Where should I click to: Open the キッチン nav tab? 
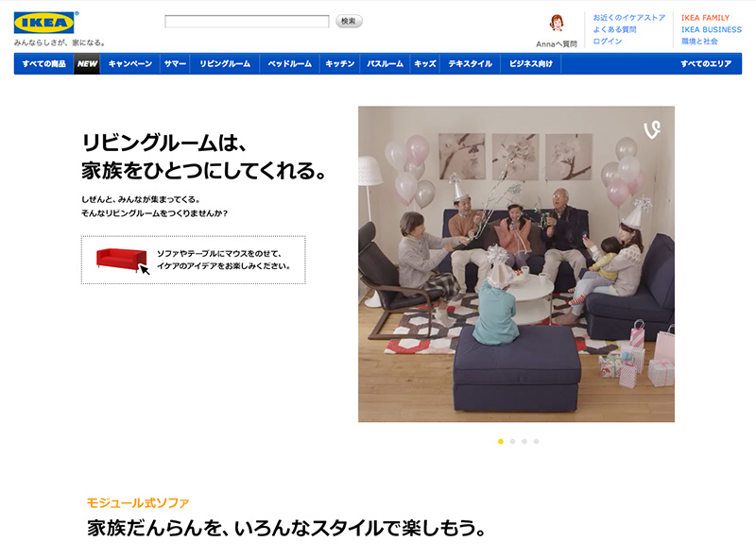click(x=339, y=64)
